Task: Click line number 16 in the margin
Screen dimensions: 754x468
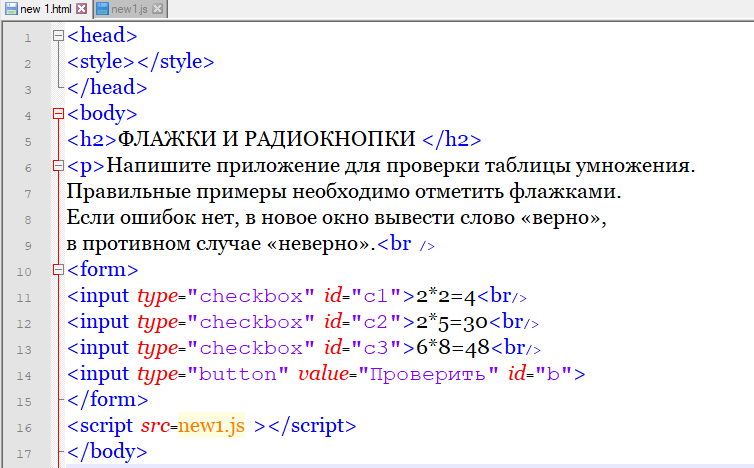Action: (x=27, y=427)
